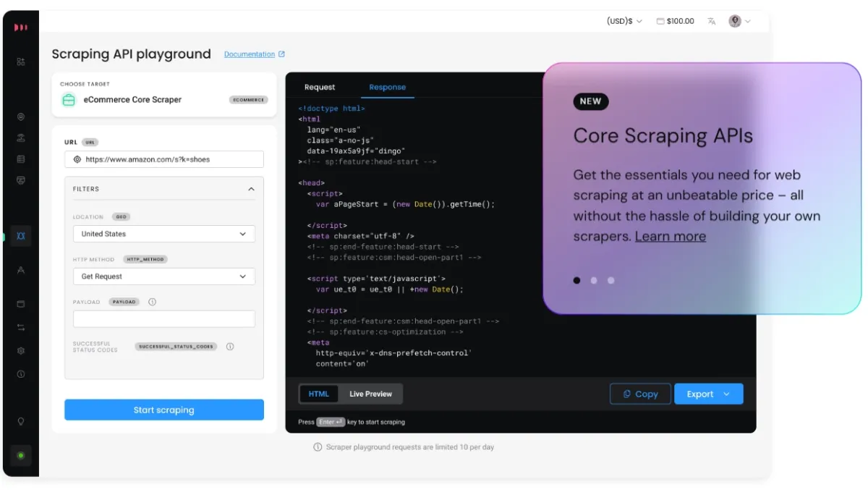
Task: Click the red logo in the sidebar
Action: coord(21,28)
